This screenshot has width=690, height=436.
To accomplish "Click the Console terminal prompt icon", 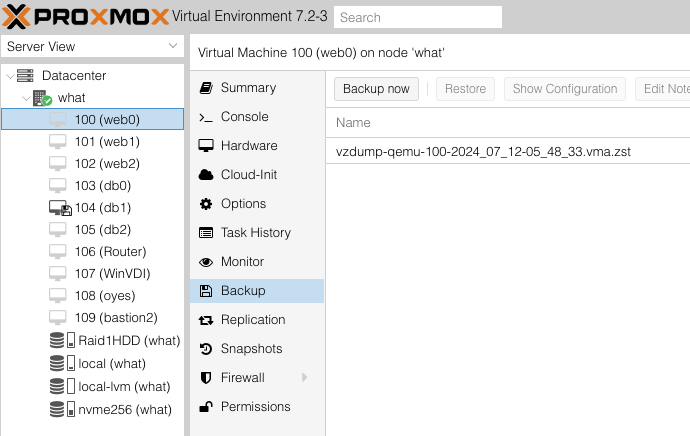I will [206, 117].
